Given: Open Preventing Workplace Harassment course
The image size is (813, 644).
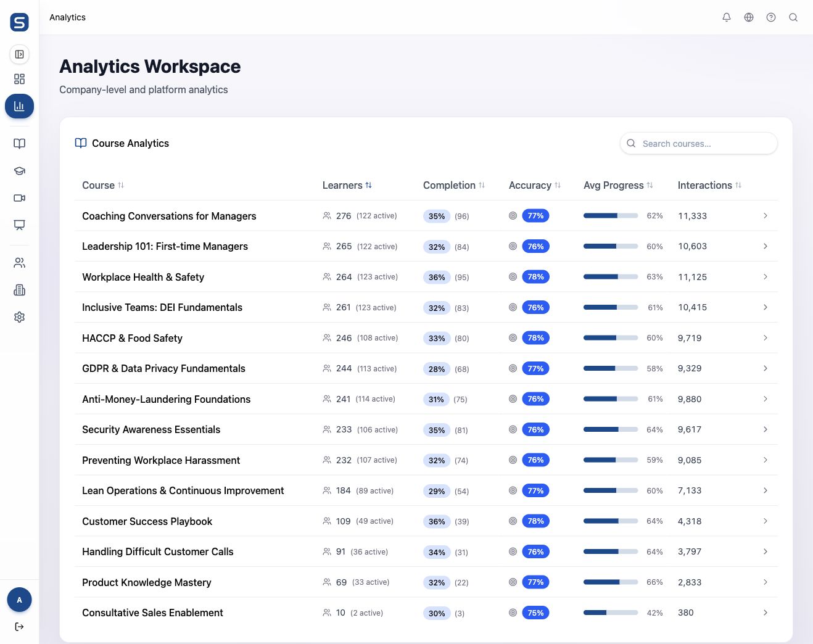Looking at the screenshot, I should coord(161,460).
